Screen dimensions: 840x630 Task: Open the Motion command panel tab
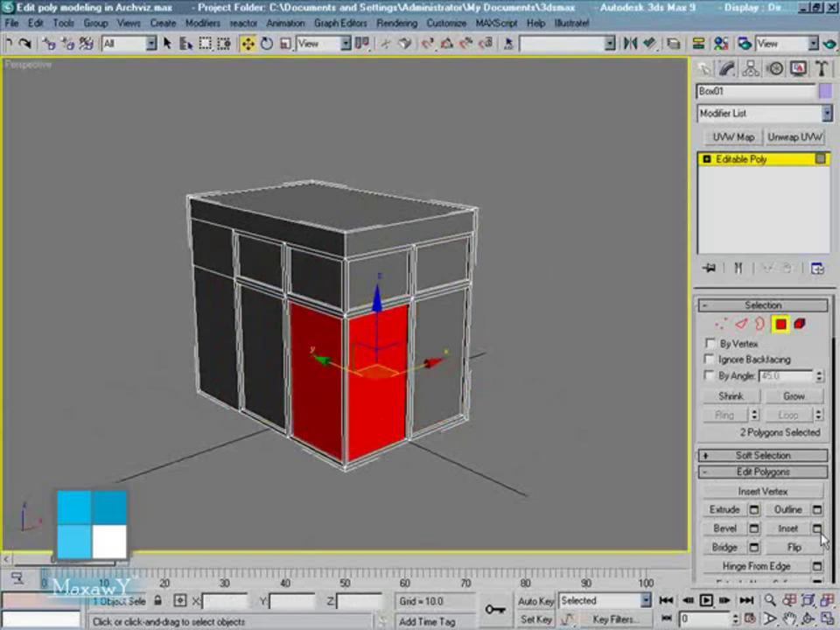pos(774,68)
